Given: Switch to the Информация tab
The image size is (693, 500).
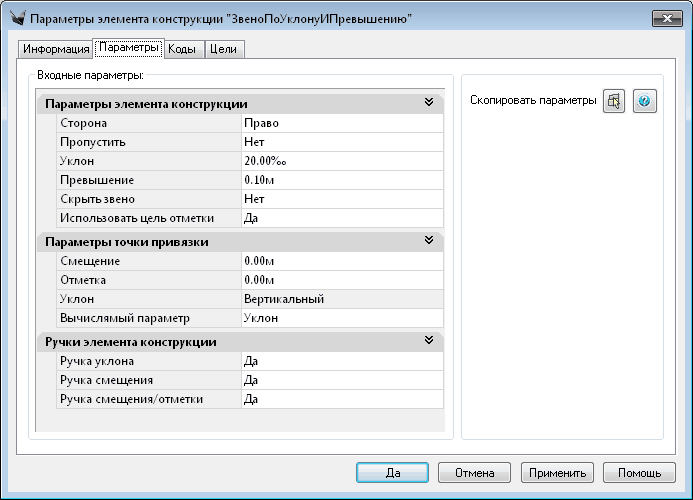Looking at the screenshot, I should (x=56, y=49).
